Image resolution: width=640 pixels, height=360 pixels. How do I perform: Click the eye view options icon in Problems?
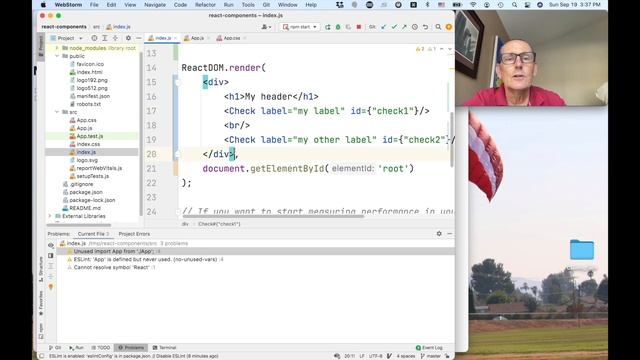point(51,245)
